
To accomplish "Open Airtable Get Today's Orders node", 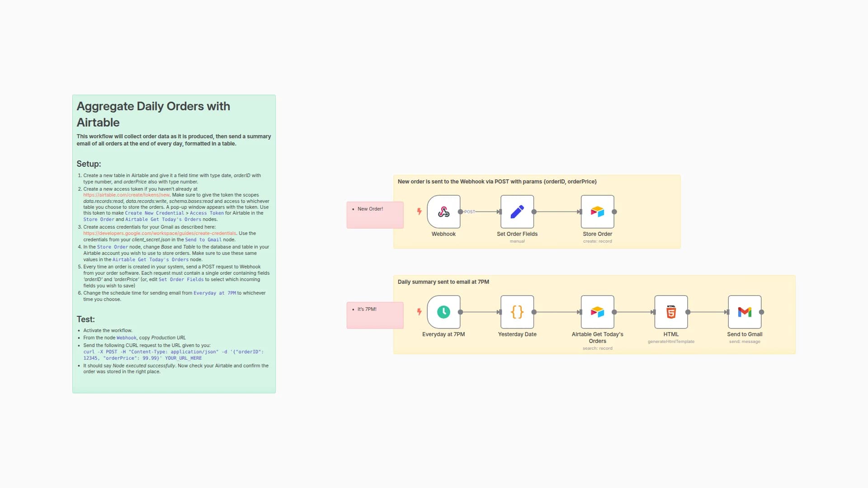I will [597, 312].
